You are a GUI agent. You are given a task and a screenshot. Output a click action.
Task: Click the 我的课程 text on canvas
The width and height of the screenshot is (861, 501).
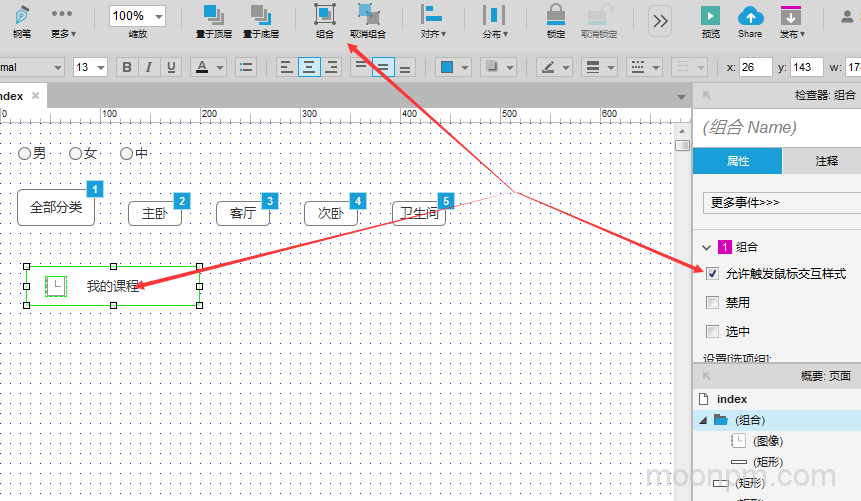(x=113, y=286)
